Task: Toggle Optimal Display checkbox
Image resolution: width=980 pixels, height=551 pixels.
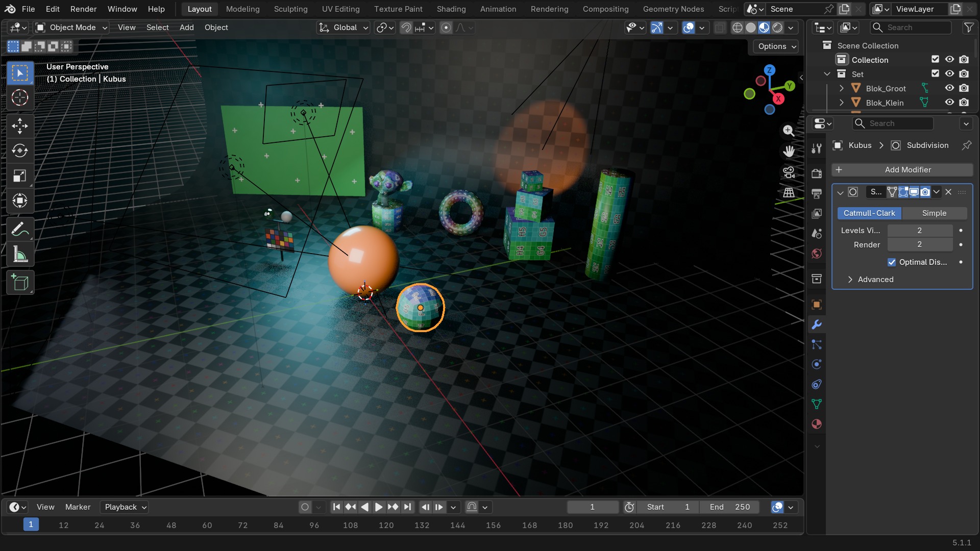Action: coord(892,262)
